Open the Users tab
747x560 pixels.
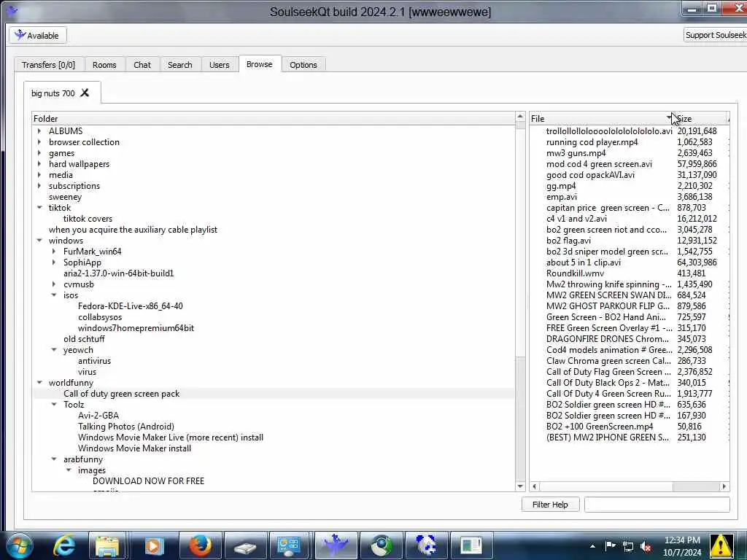[x=219, y=65]
